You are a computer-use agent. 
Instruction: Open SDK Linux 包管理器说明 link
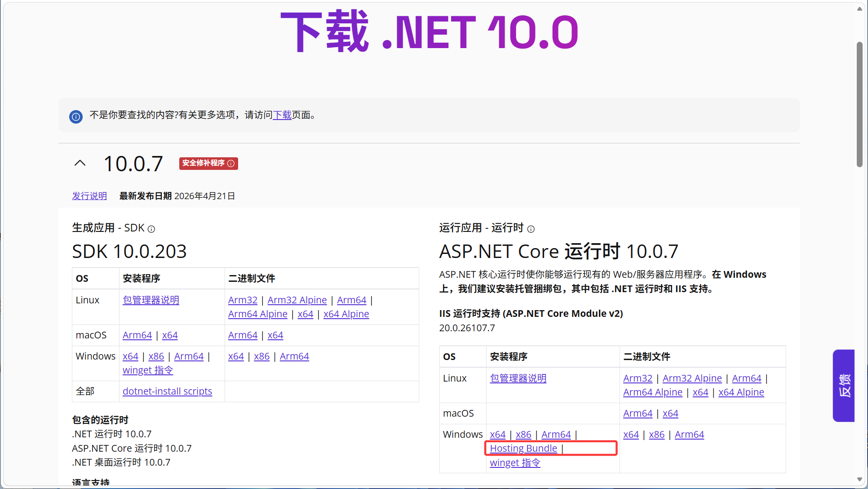coord(151,300)
